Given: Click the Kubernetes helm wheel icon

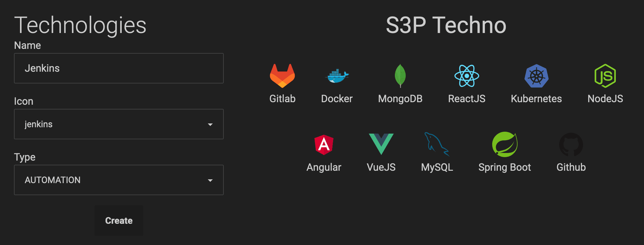Looking at the screenshot, I should (x=536, y=76).
